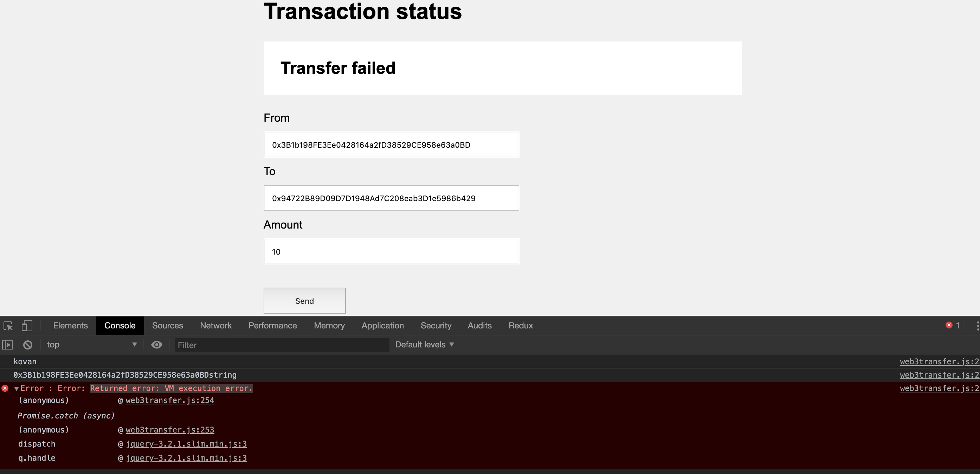
Task: Open the Security panel in DevTools
Action: [436, 326]
